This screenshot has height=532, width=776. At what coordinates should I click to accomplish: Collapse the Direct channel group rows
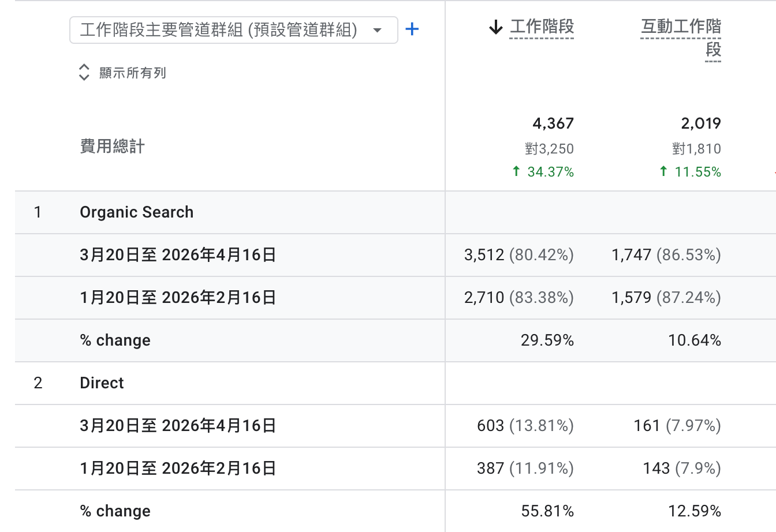(x=102, y=383)
